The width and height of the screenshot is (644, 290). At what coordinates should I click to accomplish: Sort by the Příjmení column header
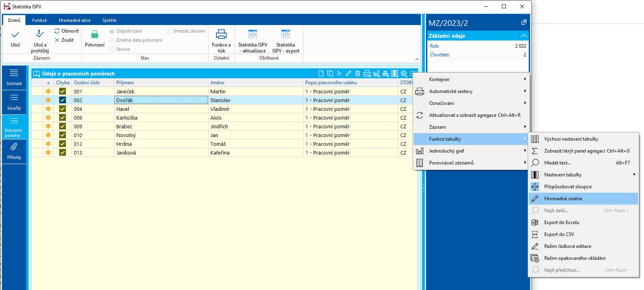(125, 83)
